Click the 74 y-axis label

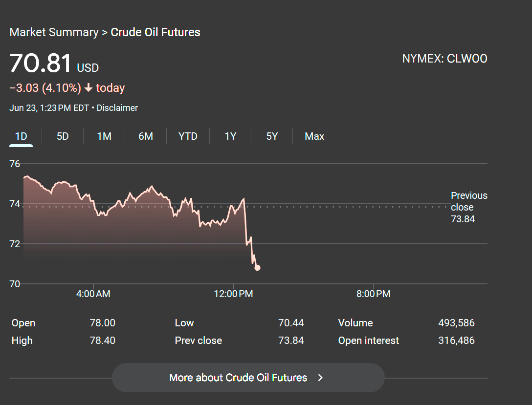(x=15, y=204)
